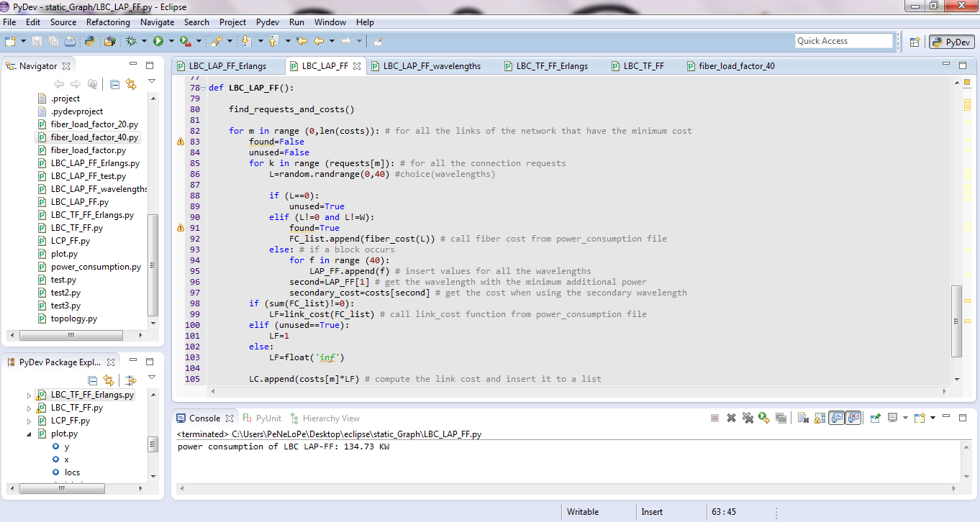Click the Writable status bar field
Image resolution: width=980 pixels, height=522 pixels.
click(583, 512)
